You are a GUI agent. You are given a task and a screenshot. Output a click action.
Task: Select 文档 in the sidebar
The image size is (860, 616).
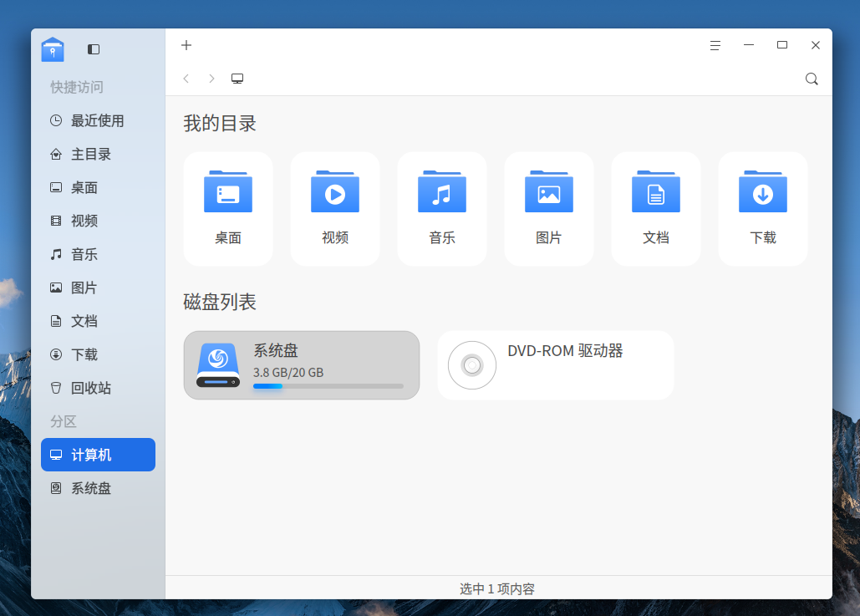click(98, 321)
